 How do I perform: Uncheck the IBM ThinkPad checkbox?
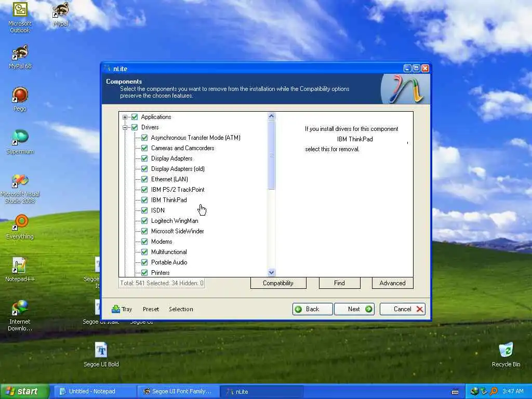tap(144, 200)
